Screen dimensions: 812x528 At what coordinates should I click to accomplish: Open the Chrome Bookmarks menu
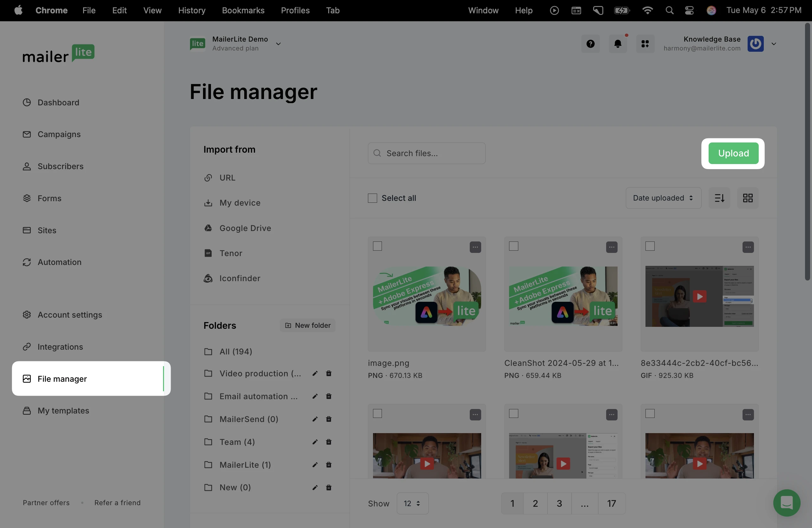pyautogui.click(x=243, y=10)
